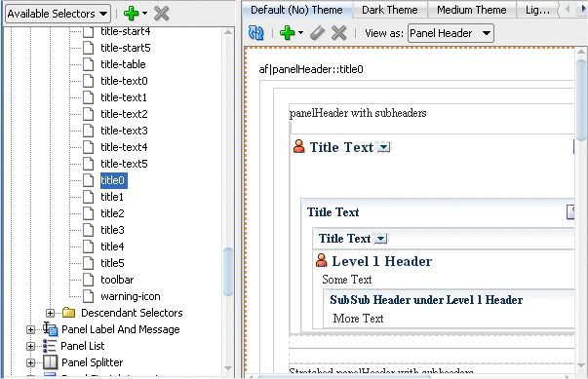Click the tree scrollbar up arrow

(x=228, y=32)
